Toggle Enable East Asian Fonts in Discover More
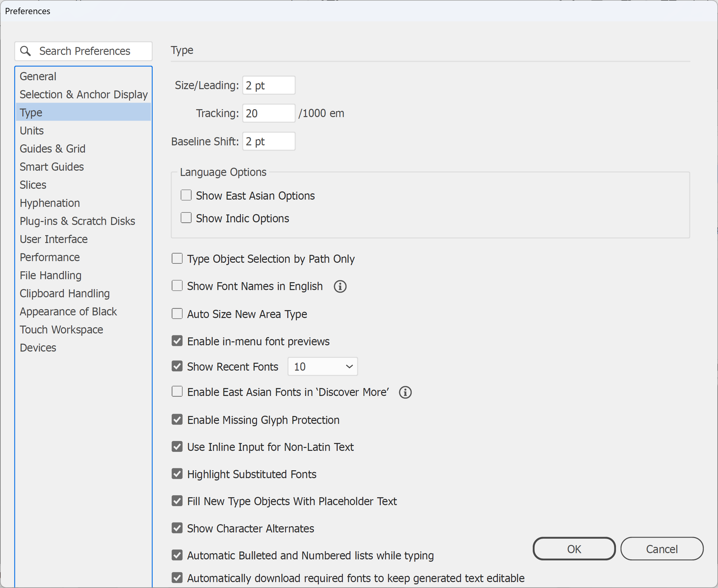Image resolution: width=718 pixels, height=588 pixels. [x=177, y=392]
